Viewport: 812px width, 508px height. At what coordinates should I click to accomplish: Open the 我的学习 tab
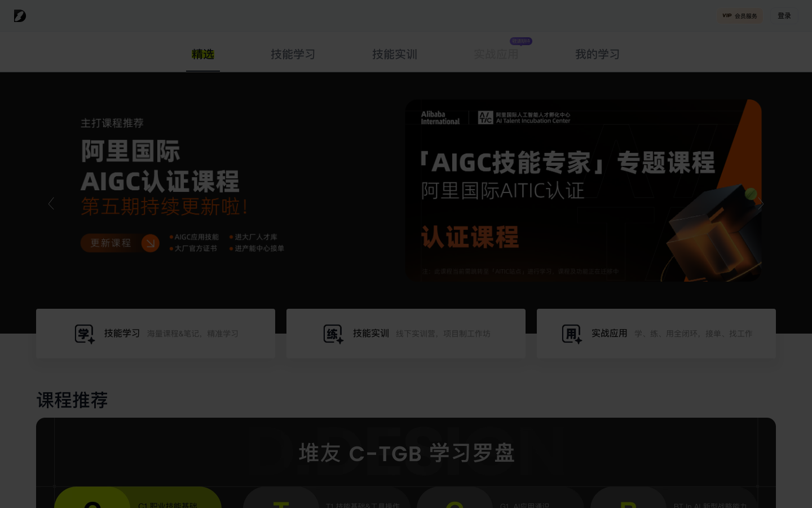click(598, 54)
